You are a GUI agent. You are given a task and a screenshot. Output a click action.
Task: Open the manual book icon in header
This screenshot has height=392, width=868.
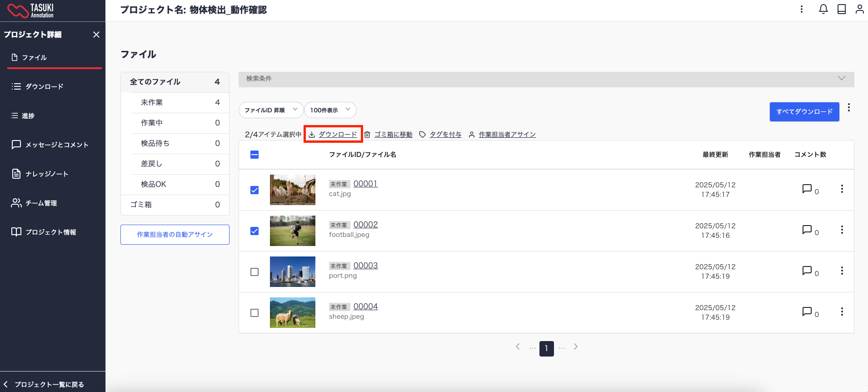point(842,9)
